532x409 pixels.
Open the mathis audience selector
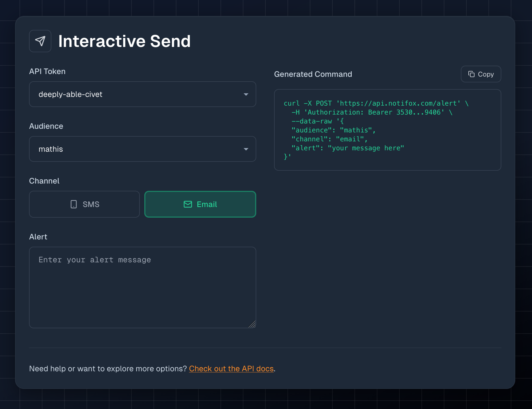tap(142, 149)
